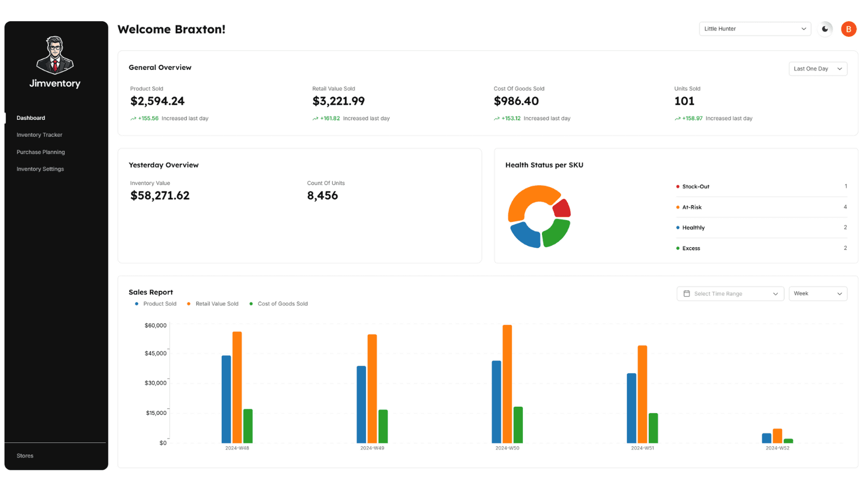Navigate to Inventory Settings
Image resolution: width=868 pixels, height=488 pixels.
coord(40,169)
